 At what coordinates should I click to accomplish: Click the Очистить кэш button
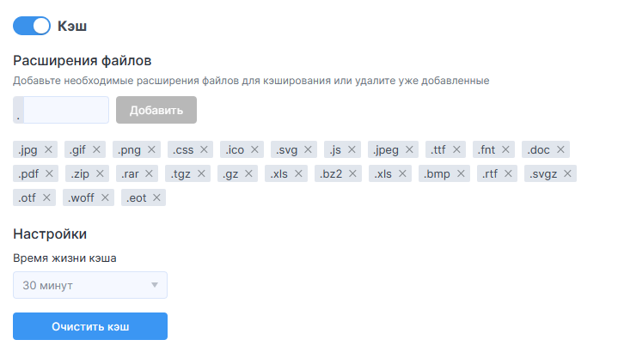[90, 326]
